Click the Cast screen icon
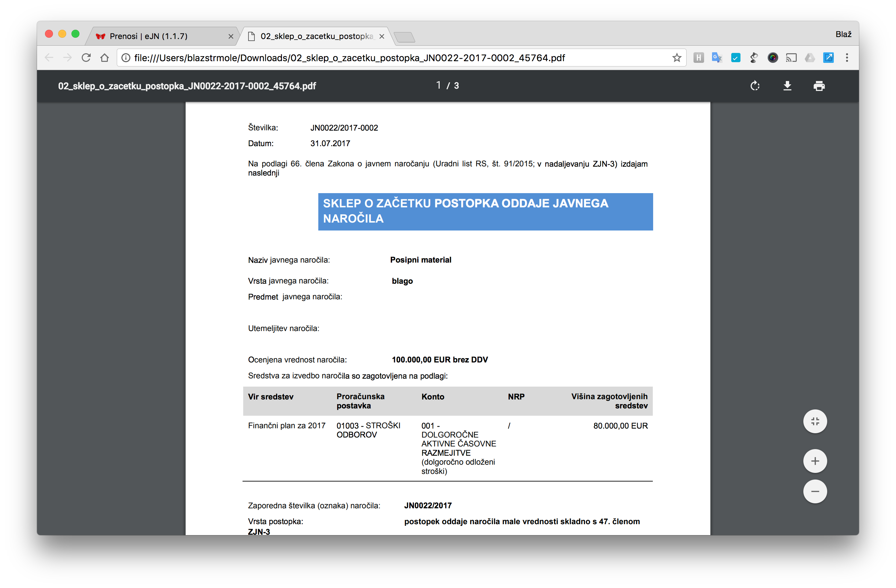896x588 pixels. (791, 58)
